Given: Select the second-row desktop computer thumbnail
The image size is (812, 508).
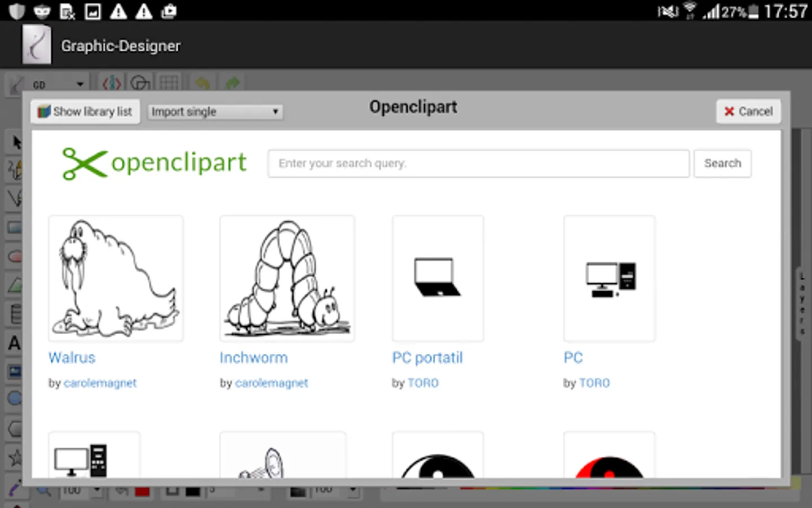Looking at the screenshot, I should [x=94, y=456].
